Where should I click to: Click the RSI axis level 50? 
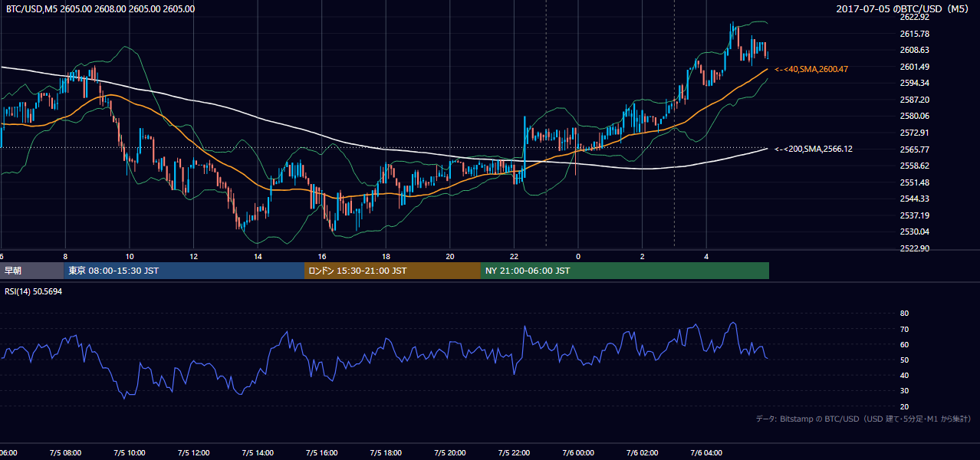coord(904,360)
